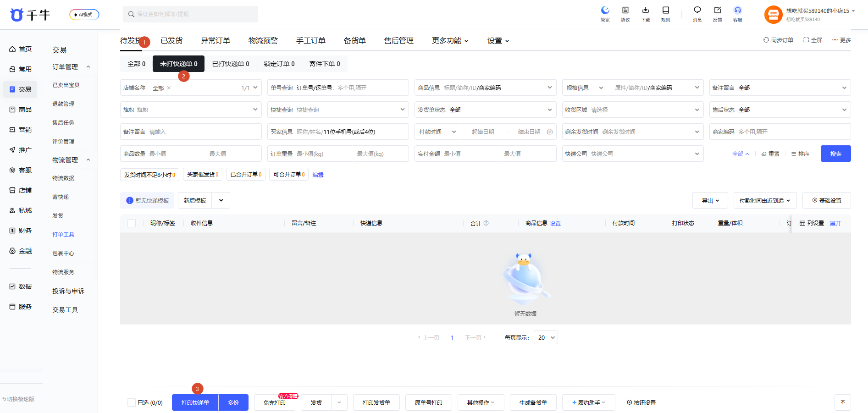Viewport: 868px width, 413px height.
Task: Click the blue 搜索 button
Action: click(836, 154)
